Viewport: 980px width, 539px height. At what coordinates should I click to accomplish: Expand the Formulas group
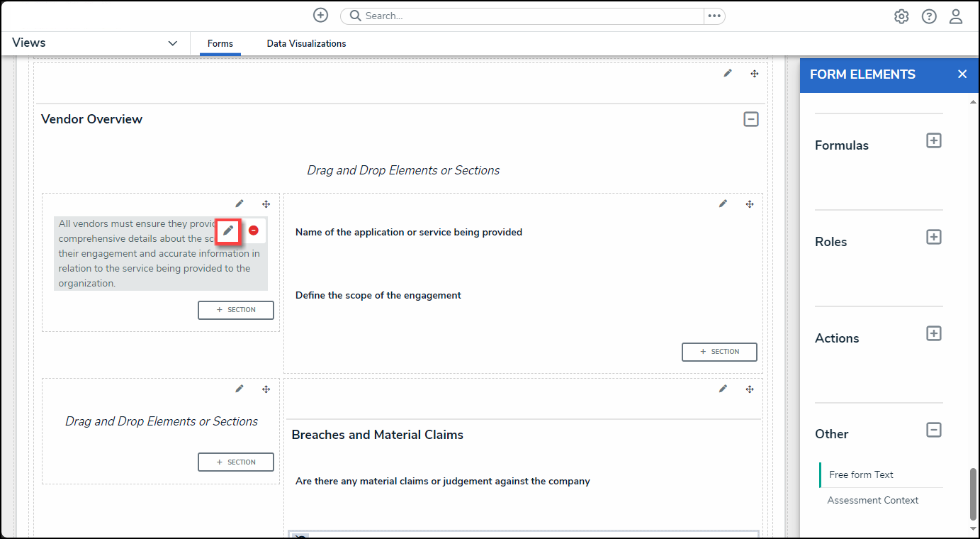pos(933,140)
